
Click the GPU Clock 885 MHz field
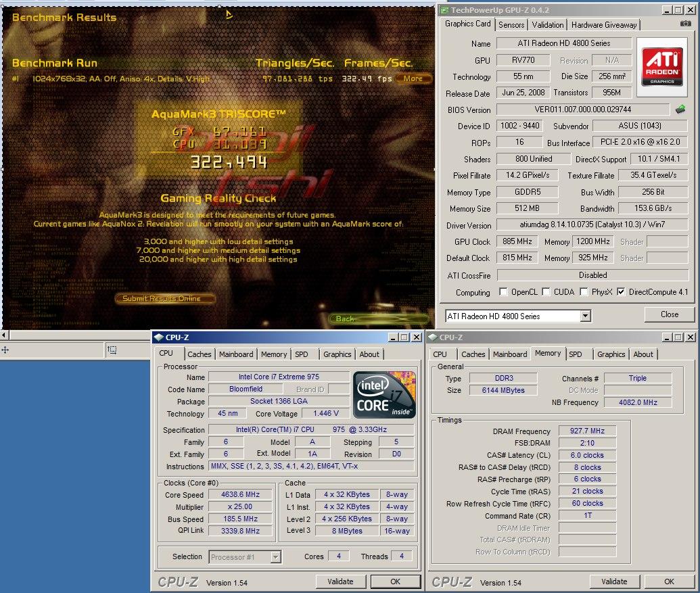(x=517, y=241)
